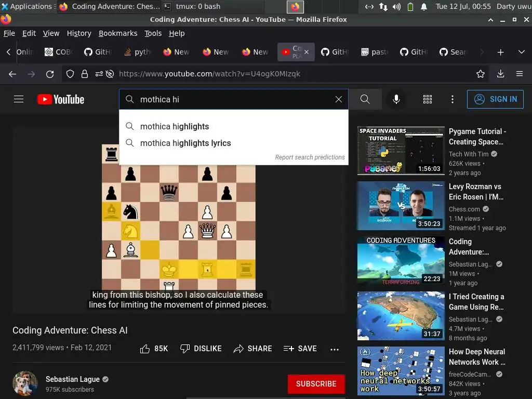Switch to the tmux bash taskbar window

[x=212, y=6]
